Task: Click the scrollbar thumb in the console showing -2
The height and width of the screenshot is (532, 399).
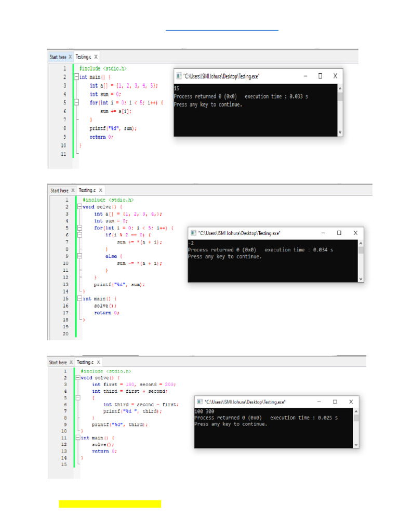Action: pos(361,250)
